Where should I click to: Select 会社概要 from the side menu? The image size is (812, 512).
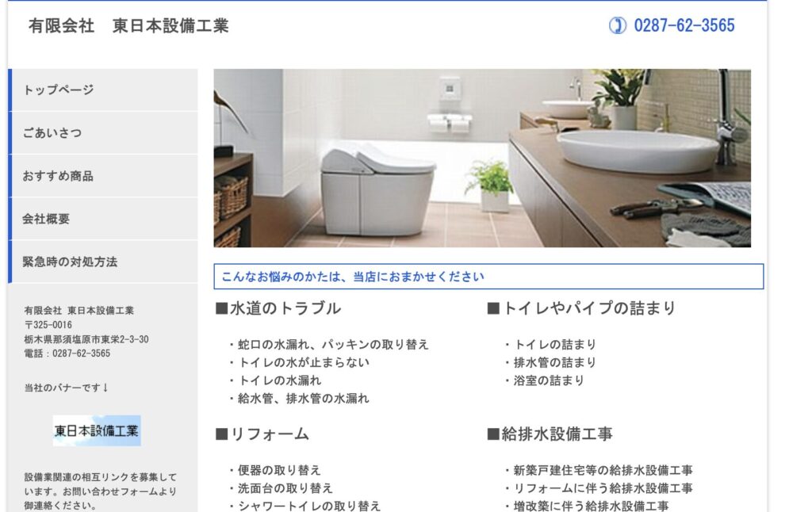[x=103, y=219]
